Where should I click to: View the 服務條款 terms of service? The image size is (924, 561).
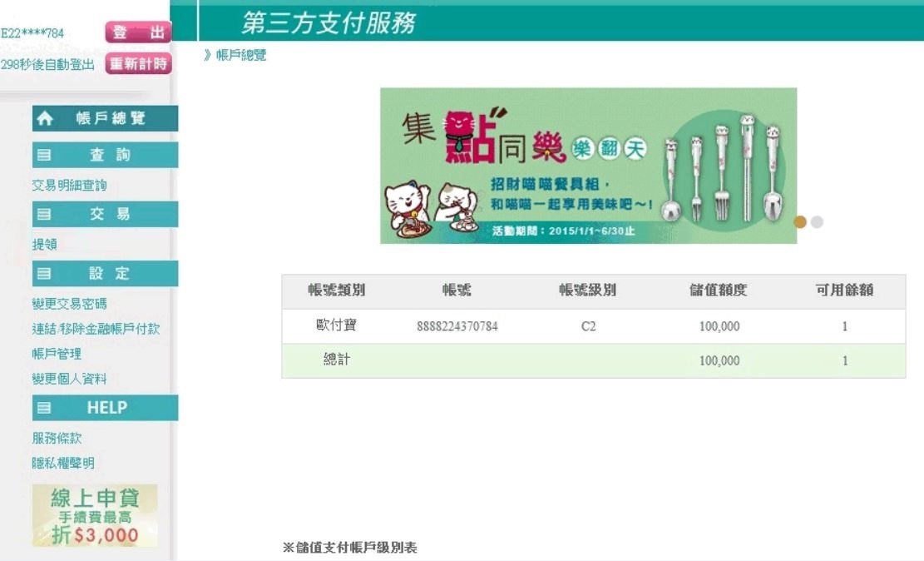[x=57, y=438]
